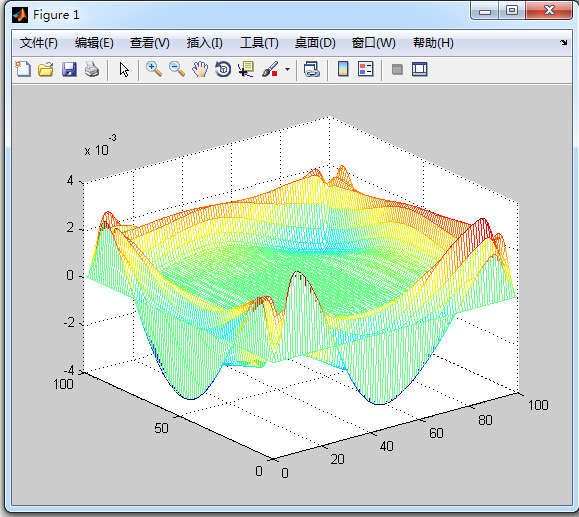Click the New Figure icon
The height and width of the screenshot is (517, 579).
pos(23,69)
